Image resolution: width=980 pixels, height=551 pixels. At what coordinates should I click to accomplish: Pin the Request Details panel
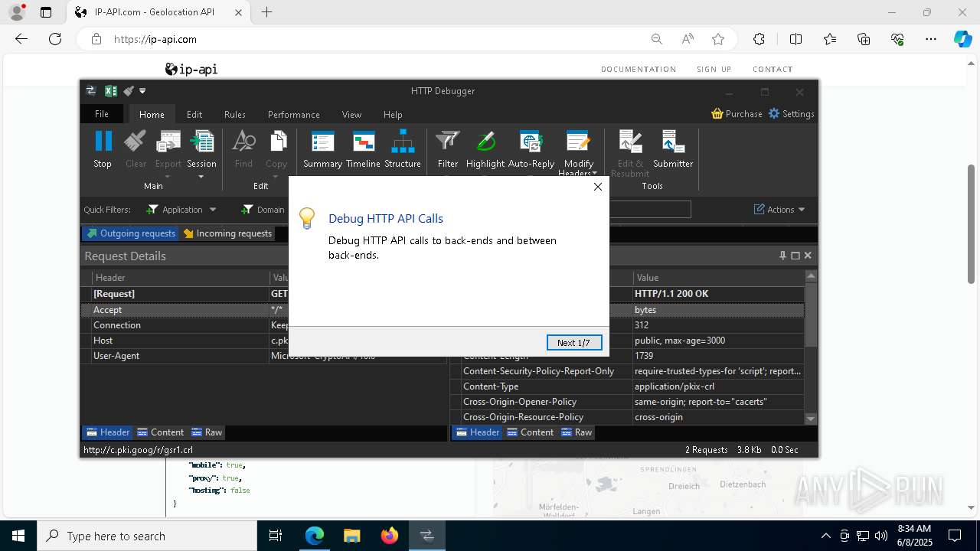click(782, 256)
